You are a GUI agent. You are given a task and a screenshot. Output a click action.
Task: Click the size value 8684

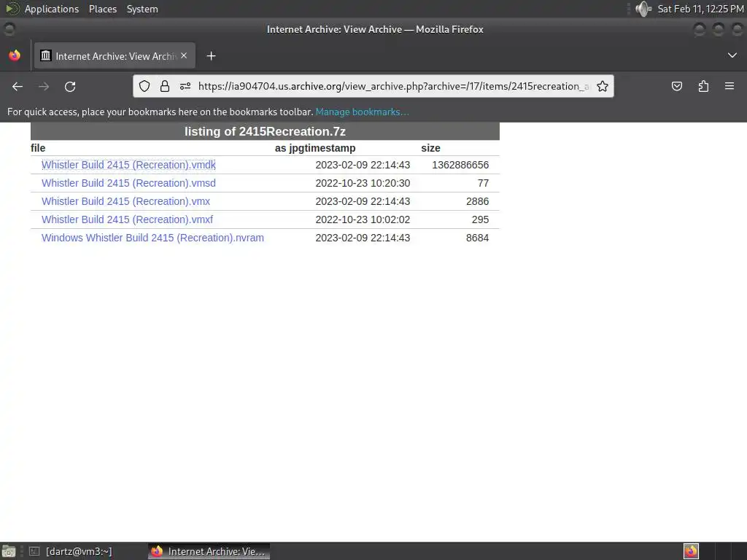(477, 238)
